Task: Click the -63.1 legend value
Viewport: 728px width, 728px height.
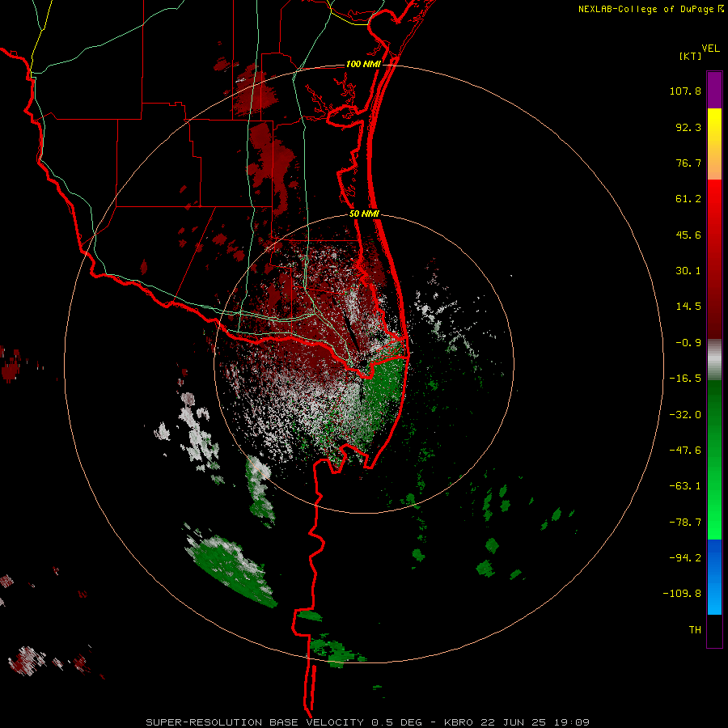Action: pos(685,486)
